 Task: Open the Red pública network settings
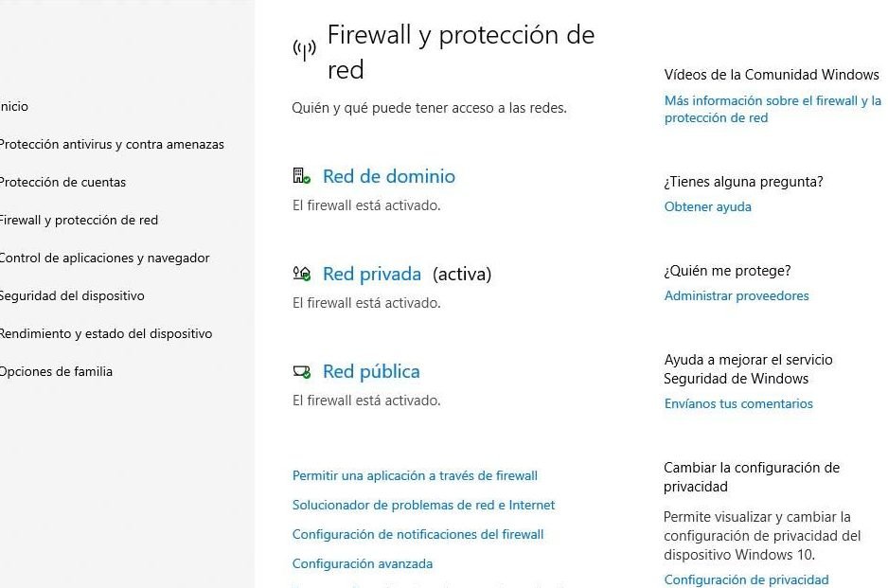(x=370, y=371)
